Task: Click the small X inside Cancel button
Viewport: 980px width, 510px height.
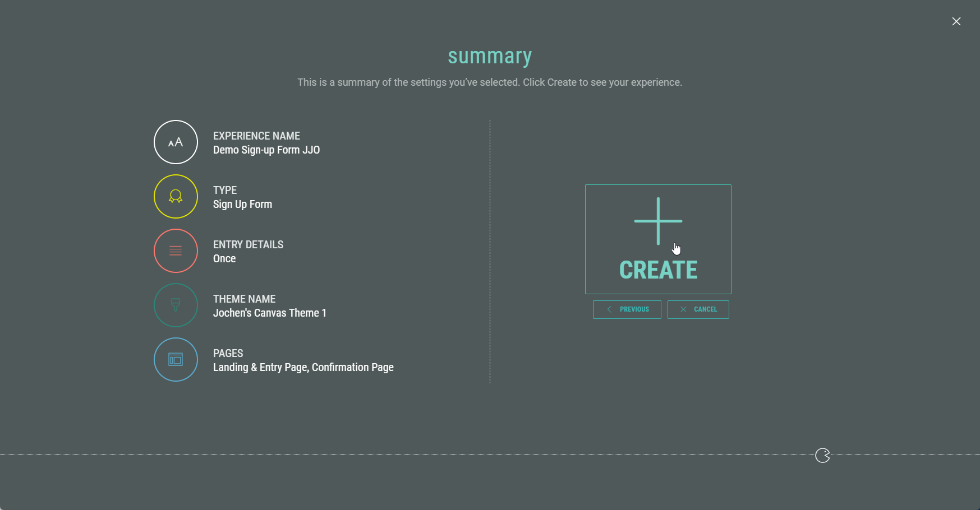Action: point(683,309)
